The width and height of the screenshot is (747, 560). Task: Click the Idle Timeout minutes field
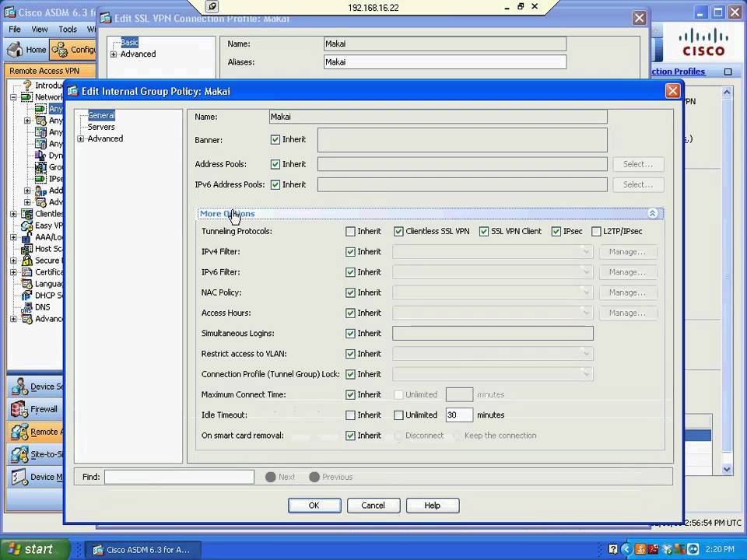[459, 415]
